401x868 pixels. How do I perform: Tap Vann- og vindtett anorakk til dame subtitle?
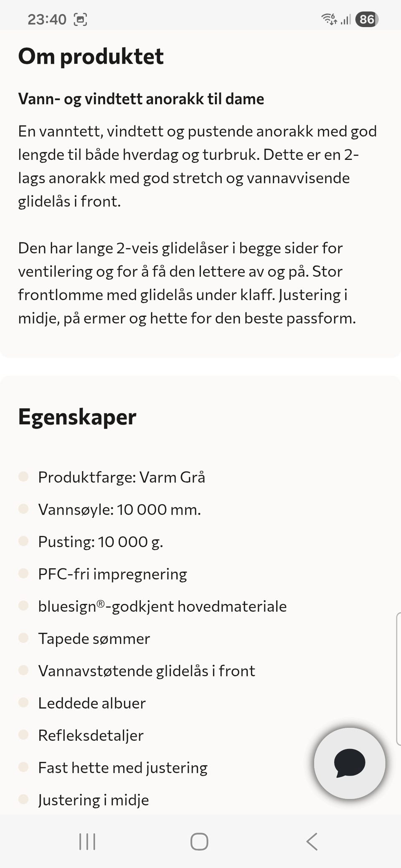point(141,99)
